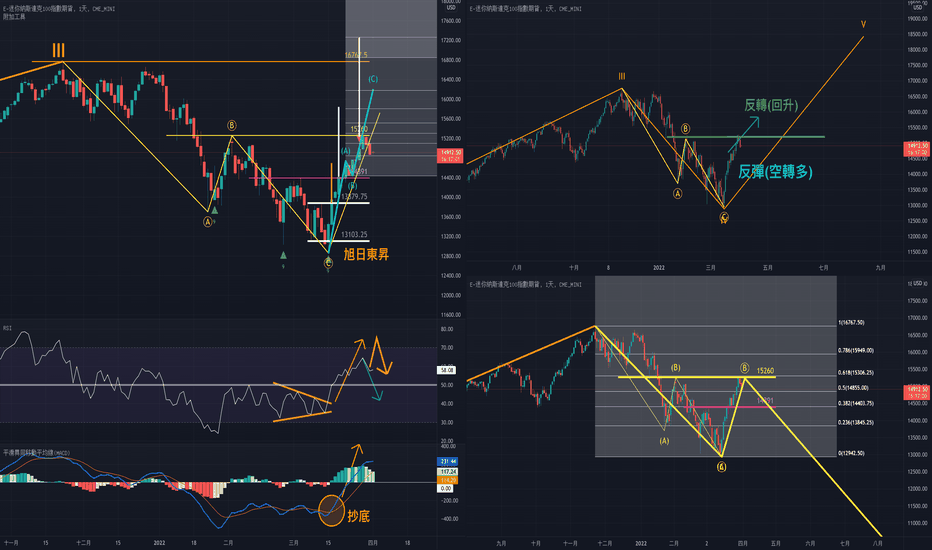The image size is (932, 550).
Task: Click 17600.00 on the left chart price axis
Action: 451,21
